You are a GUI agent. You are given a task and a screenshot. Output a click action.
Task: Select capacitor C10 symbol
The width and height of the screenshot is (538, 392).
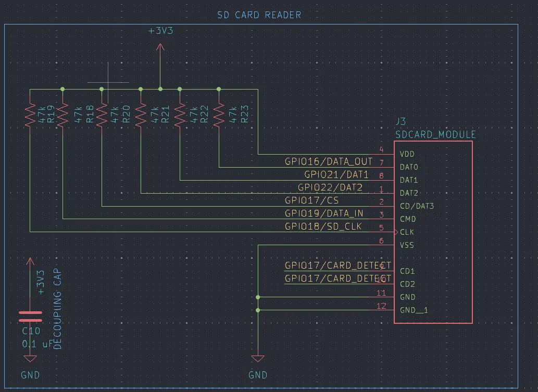point(30,317)
